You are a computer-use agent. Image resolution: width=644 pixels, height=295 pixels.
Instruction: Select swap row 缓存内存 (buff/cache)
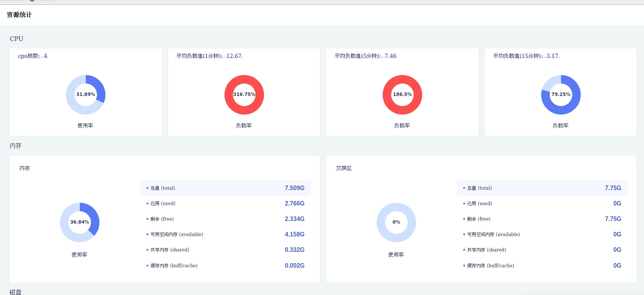click(x=542, y=266)
